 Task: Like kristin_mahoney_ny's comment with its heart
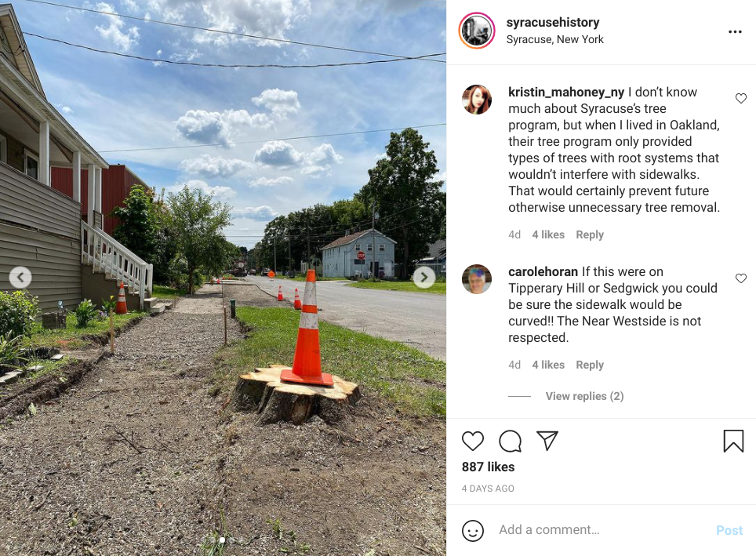[x=740, y=98]
